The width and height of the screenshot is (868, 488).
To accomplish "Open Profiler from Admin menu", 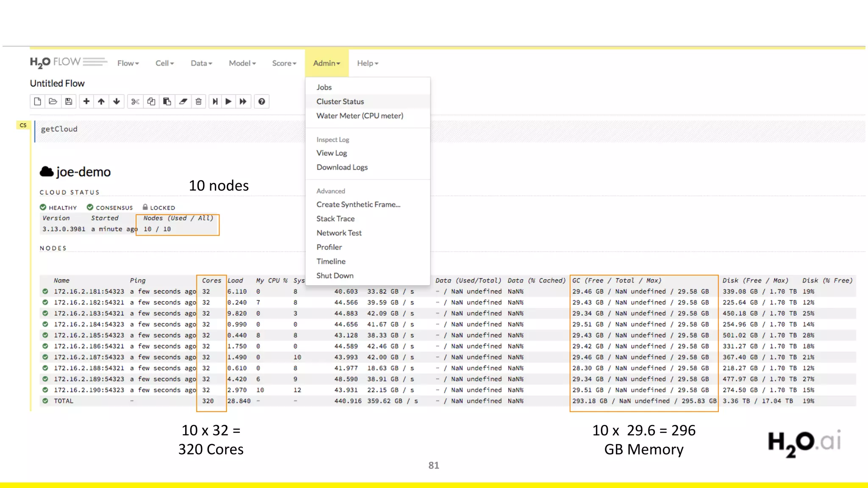I will (329, 247).
